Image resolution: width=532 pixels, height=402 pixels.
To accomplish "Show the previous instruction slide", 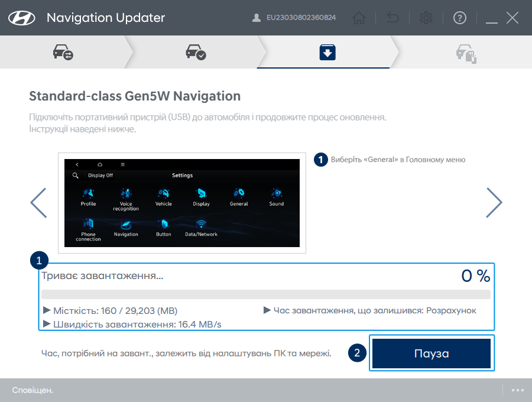I will [38, 203].
